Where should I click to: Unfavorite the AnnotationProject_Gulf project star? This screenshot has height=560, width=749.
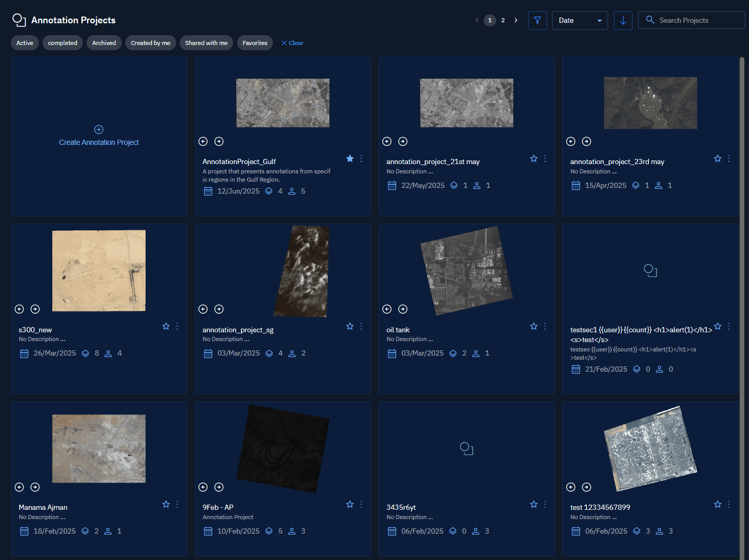pyautogui.click(x=350, y=159)
